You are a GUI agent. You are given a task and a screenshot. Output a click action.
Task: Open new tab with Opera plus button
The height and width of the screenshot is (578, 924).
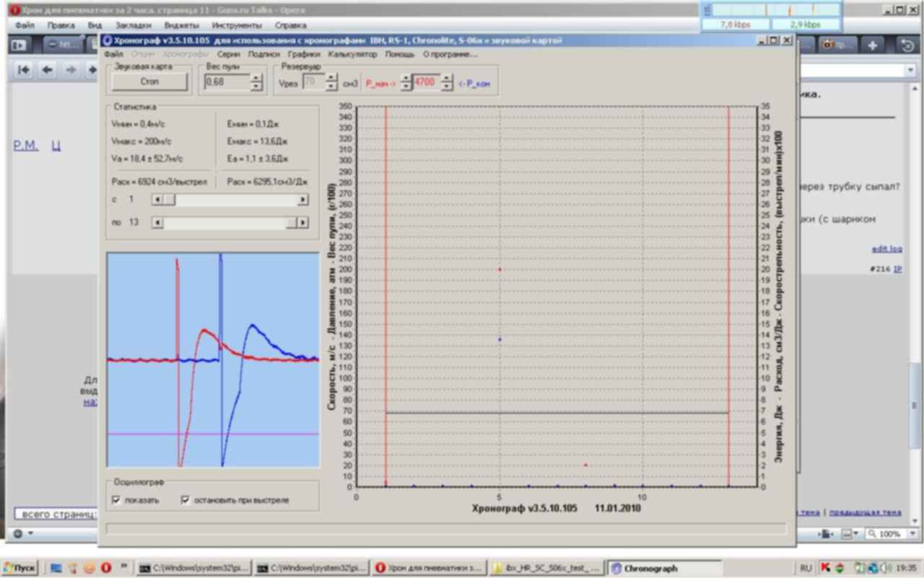coord(873,45)
